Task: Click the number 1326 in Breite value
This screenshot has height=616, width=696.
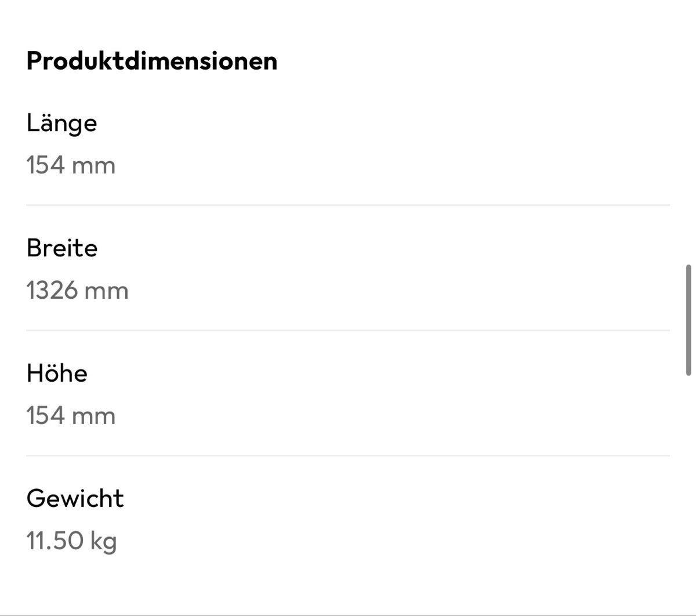Action: [x=52, y=291]
